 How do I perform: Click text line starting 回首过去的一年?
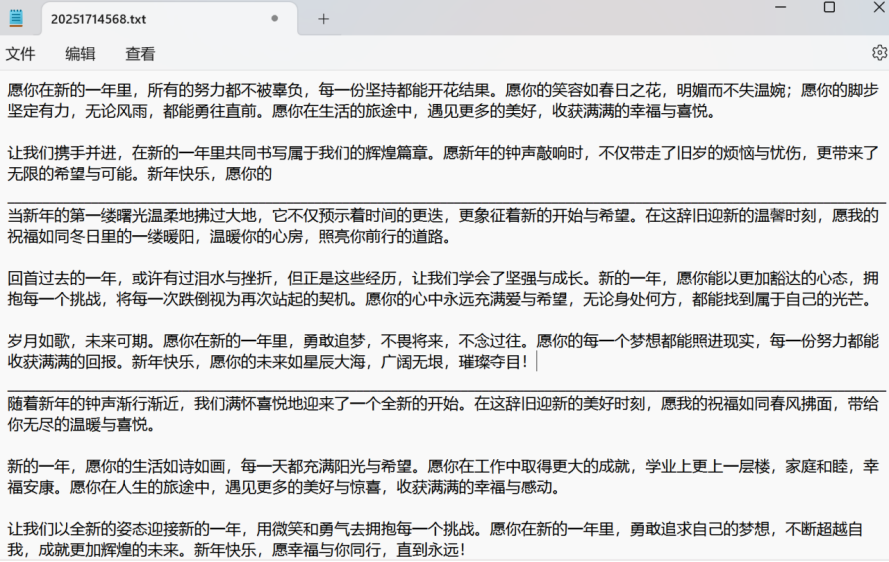[443, 278]
